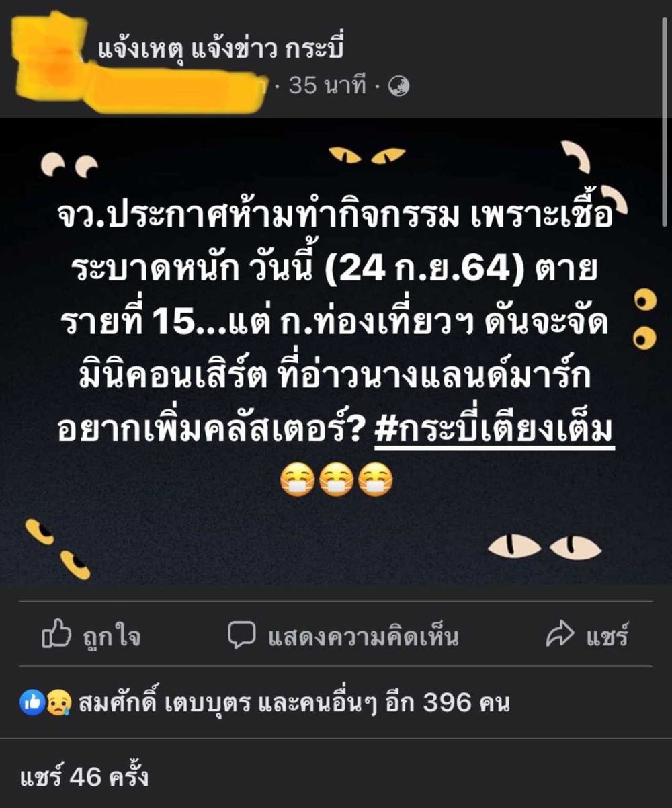Tap the แชร์ share button label
Image resolution: width=672 pixels, height=808 pixels.
click(x=607, y=635)
